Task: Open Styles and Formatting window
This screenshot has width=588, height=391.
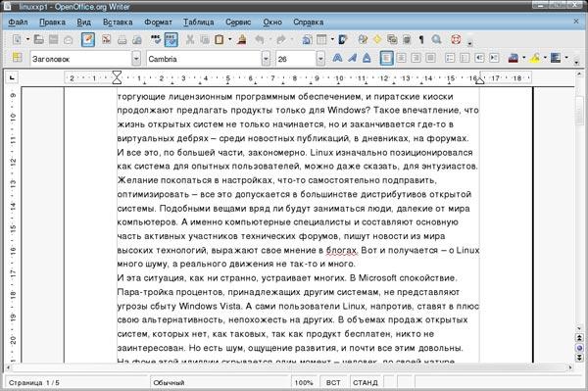Action: coord(17,58)
